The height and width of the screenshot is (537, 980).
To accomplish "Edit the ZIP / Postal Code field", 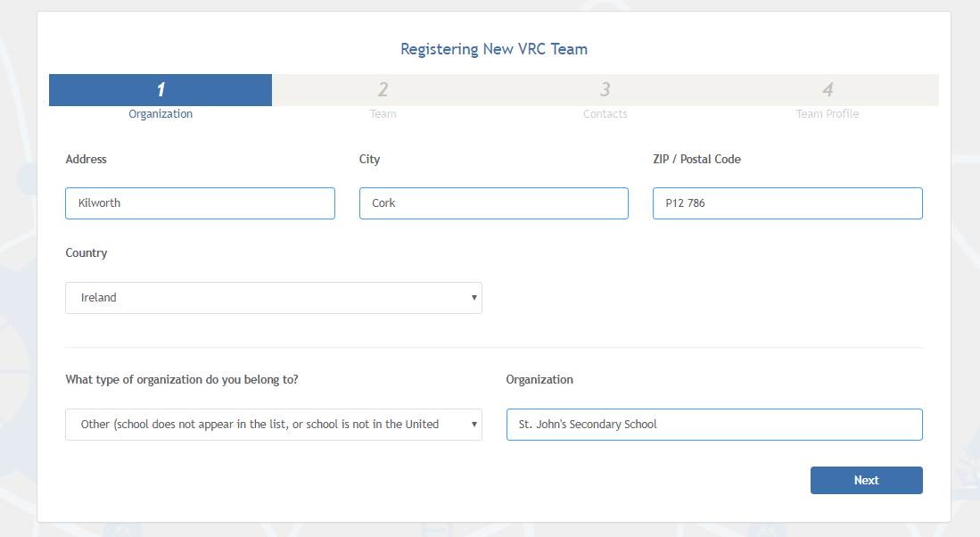I will [x=787, y=203].
